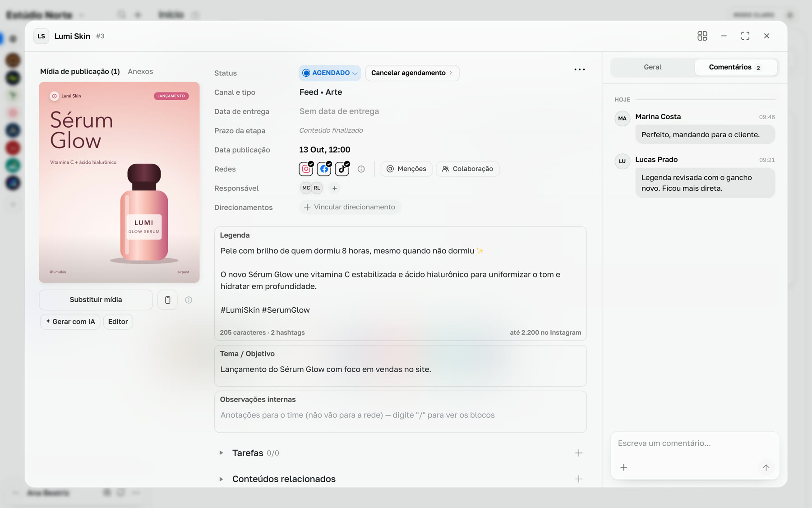Screen dimensions: 812x508
Task: Expand the Tarefas section
Action: pos(221,453)
